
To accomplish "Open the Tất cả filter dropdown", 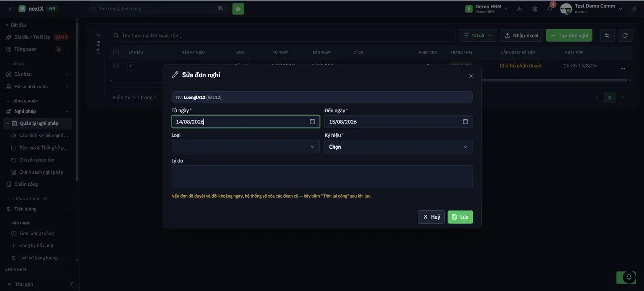I will (477, 35).
